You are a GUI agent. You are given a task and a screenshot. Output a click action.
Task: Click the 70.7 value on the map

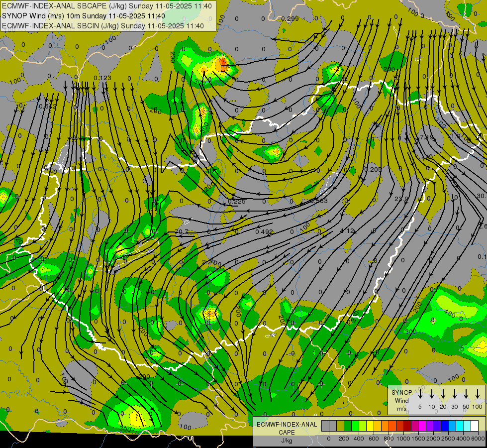coord(182,231)
